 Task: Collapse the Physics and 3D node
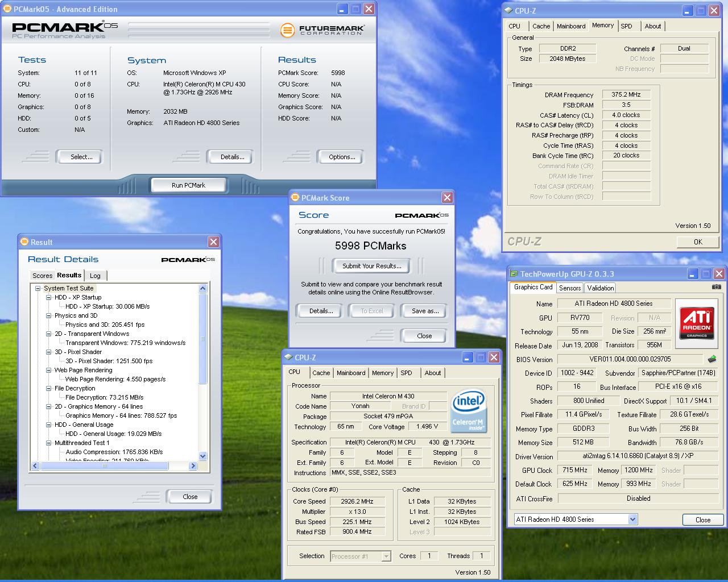[x=49, y=315]
